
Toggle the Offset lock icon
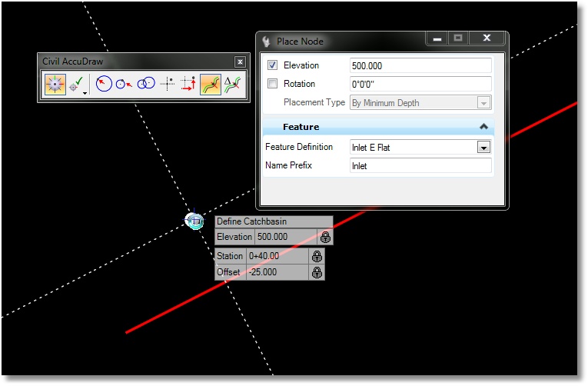coord(317,272)
